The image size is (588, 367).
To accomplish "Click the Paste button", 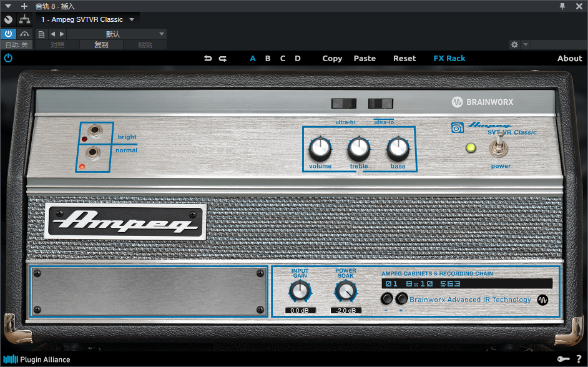I will pos(365,59).
